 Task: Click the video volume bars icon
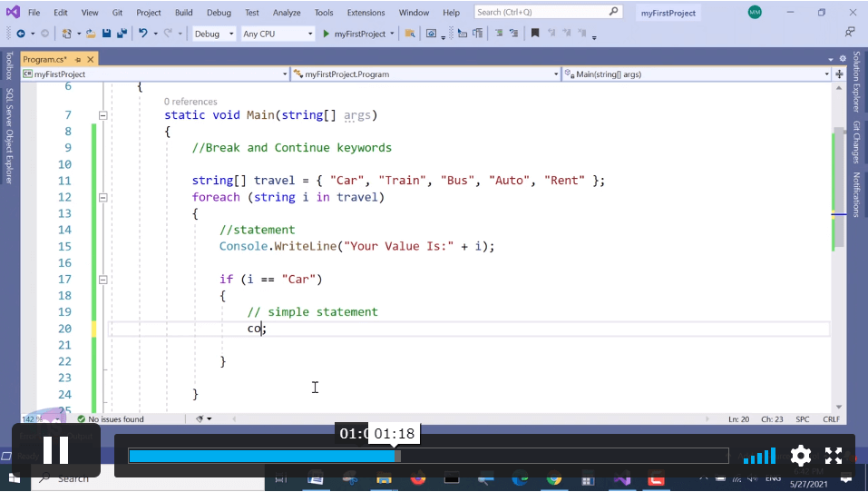click(x=759, y=456)
